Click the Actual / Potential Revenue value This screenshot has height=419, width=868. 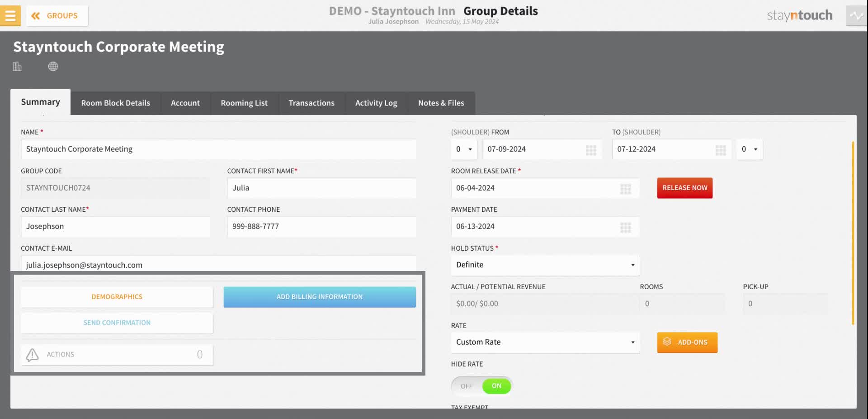point(544,304)
